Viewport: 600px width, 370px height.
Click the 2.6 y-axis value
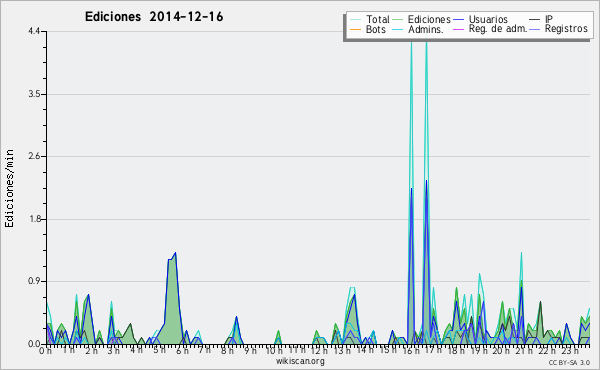coord(34,156)
